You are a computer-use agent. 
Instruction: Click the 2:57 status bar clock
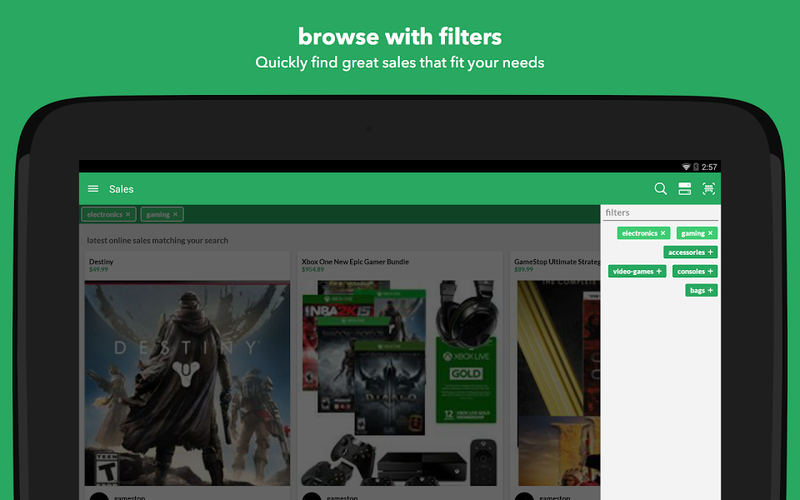(709, 167)
